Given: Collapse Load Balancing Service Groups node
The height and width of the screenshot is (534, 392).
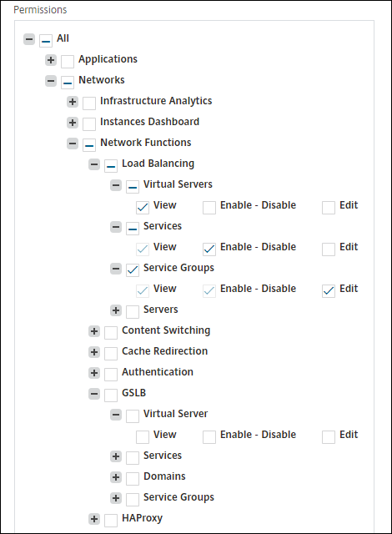Looking at the screenshot, I should coord(116,269).
